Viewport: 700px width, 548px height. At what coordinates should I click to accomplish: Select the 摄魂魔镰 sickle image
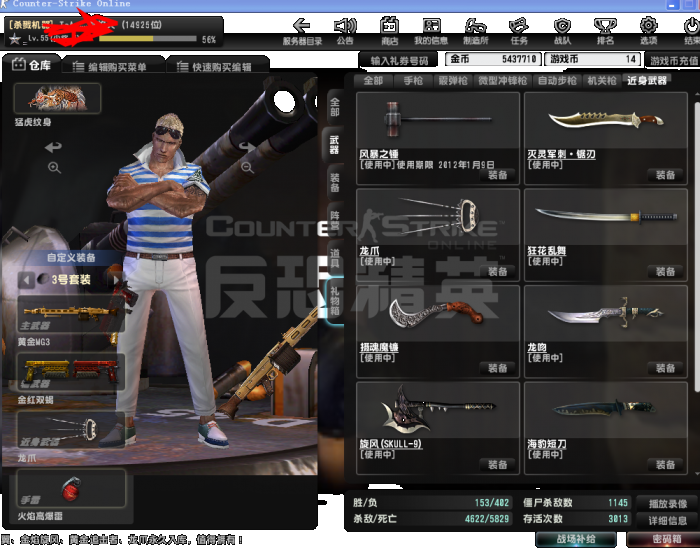(438, 313)
